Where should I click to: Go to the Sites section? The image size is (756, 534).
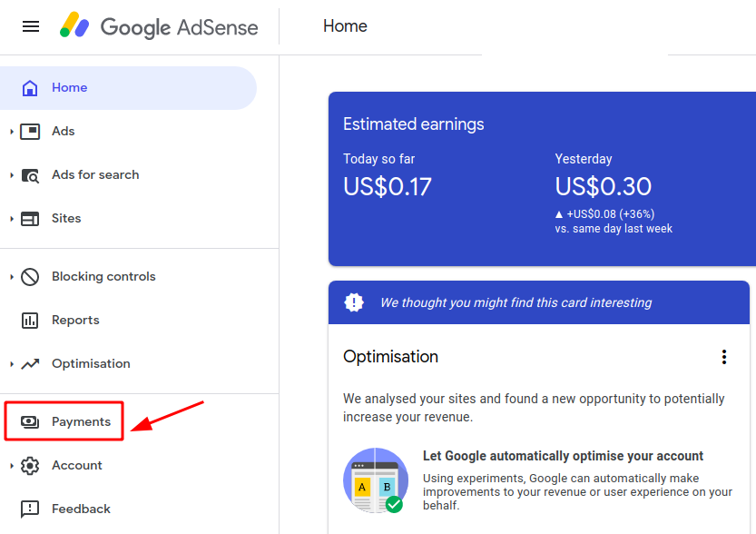(66, 218)
